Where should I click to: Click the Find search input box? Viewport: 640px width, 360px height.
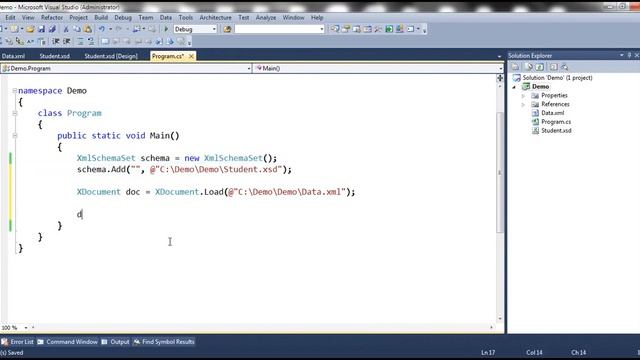pos(279,29)
